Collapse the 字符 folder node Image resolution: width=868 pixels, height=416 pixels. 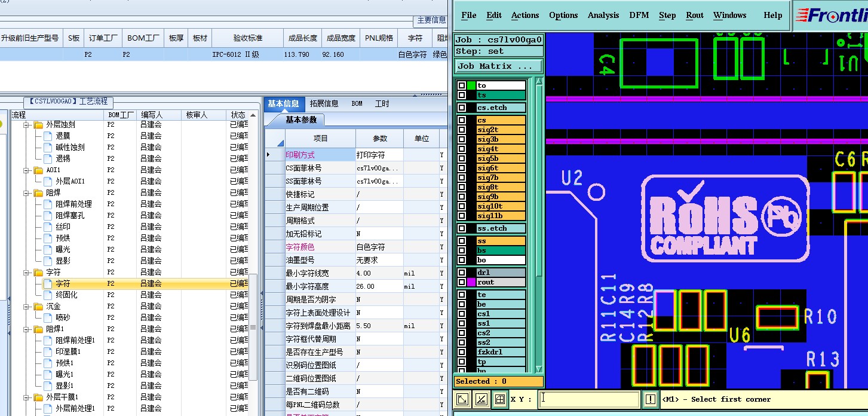[26, 273]
